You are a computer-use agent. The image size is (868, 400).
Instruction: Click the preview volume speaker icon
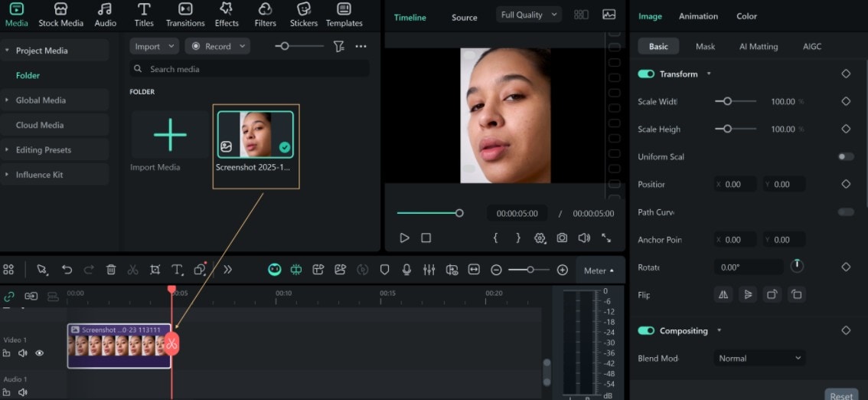coord(584,238)
